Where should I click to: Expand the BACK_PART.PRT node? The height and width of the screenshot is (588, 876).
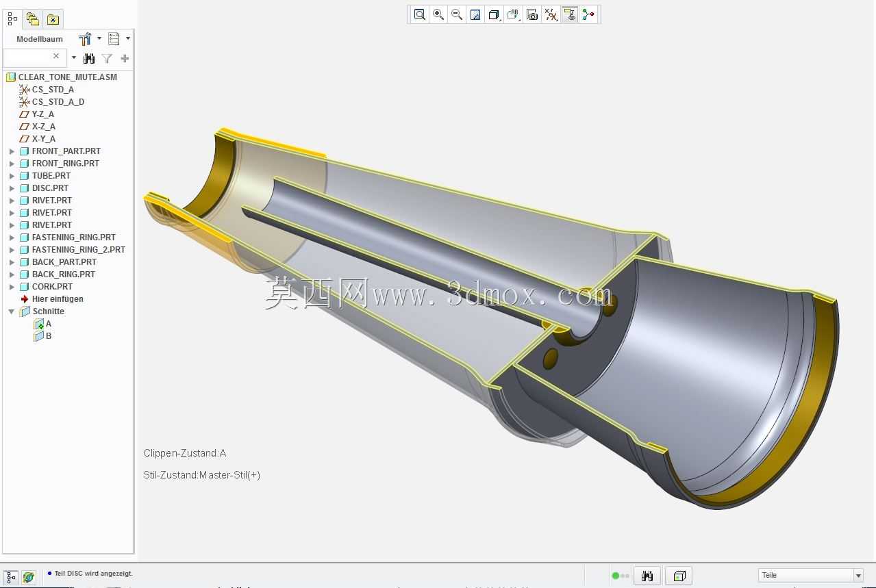click(x=12, y=262)
